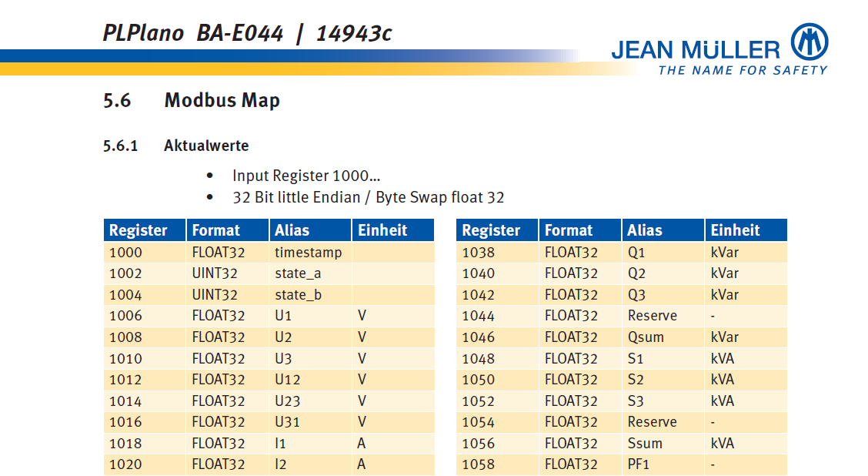The image size is (868, 476).
Task: Click the '32 Bit little Endian' bullet line
Action: 368,197
